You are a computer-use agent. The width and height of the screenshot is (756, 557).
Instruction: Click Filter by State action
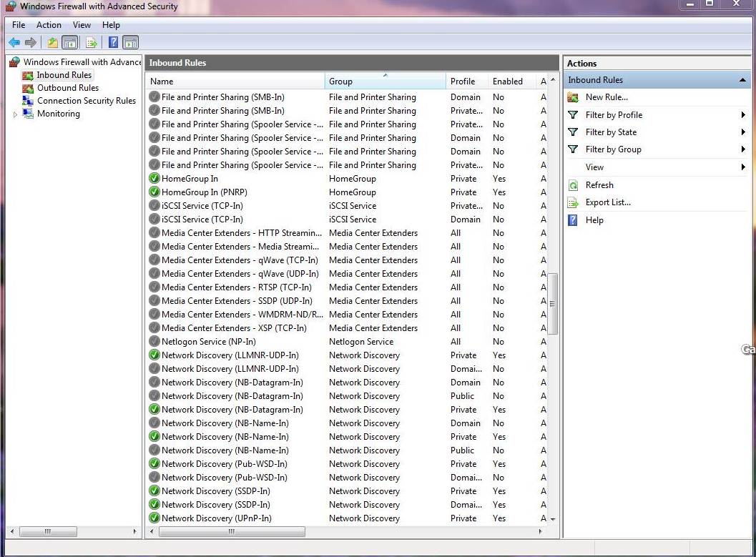click(611, 132)
